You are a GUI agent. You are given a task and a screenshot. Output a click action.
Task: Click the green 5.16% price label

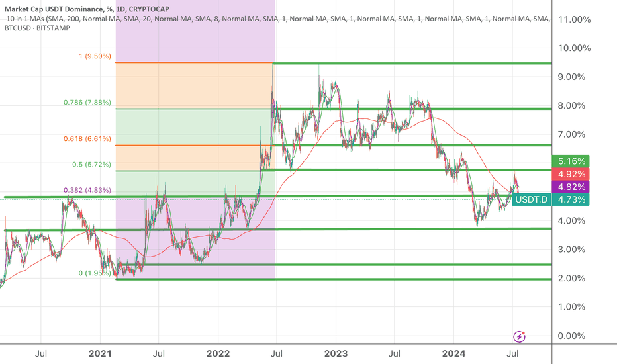[x=571, y=161]
